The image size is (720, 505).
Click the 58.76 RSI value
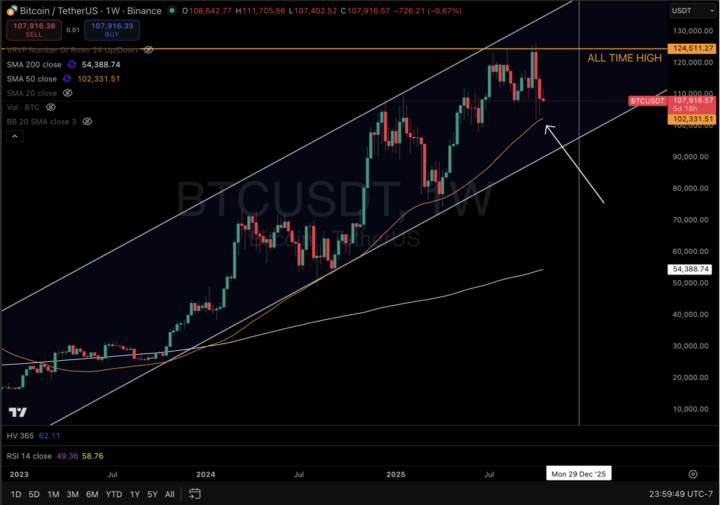tap(93, 455)
